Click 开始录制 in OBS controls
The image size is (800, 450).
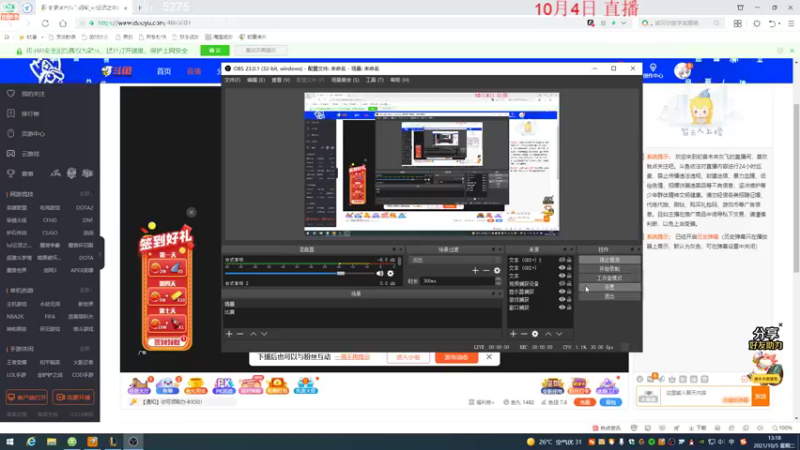[x=609, y=269]
